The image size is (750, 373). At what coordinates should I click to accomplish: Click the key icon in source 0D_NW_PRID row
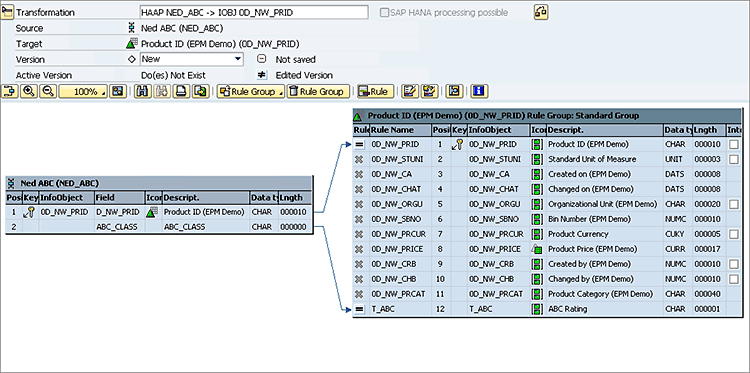(29, 212)
